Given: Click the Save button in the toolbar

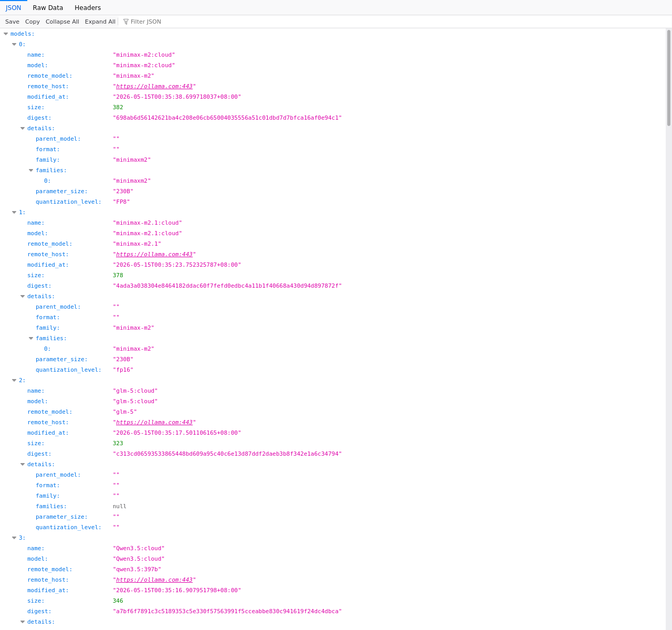Looking at the screenshot, I should (x=12, y=22).
